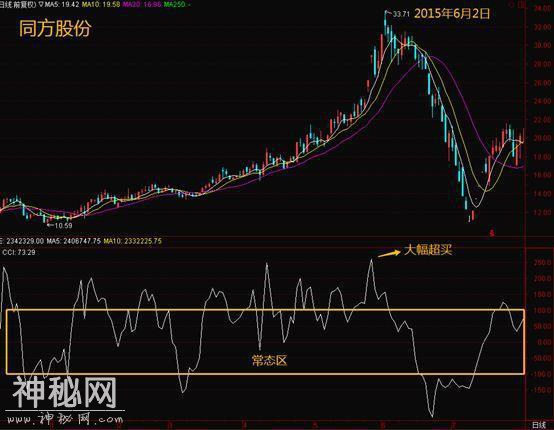Click the CCI: 73.29 indicator label

click(19, 252)
